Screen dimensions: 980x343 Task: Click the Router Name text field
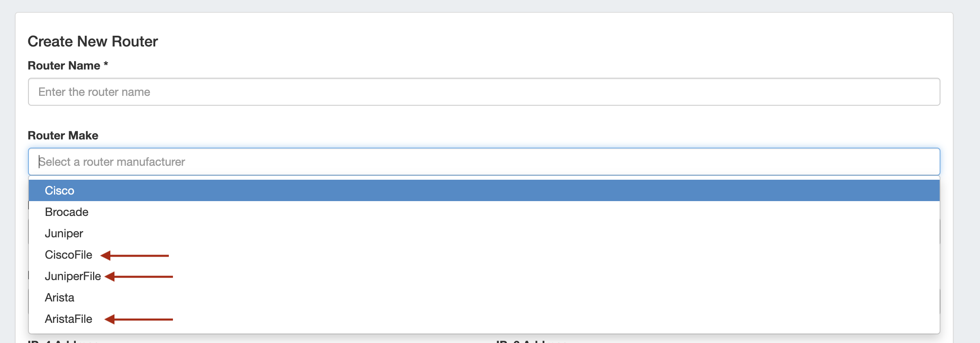[x=484, y=92]
